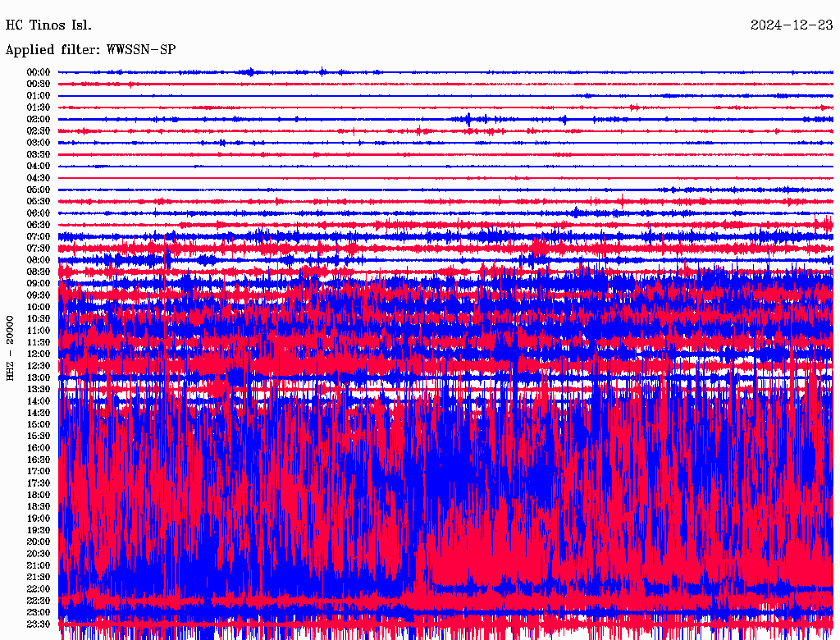Click the 08:00 time label
The height and width of the screenshot is (640, 840).
click(x=39, y=260)
